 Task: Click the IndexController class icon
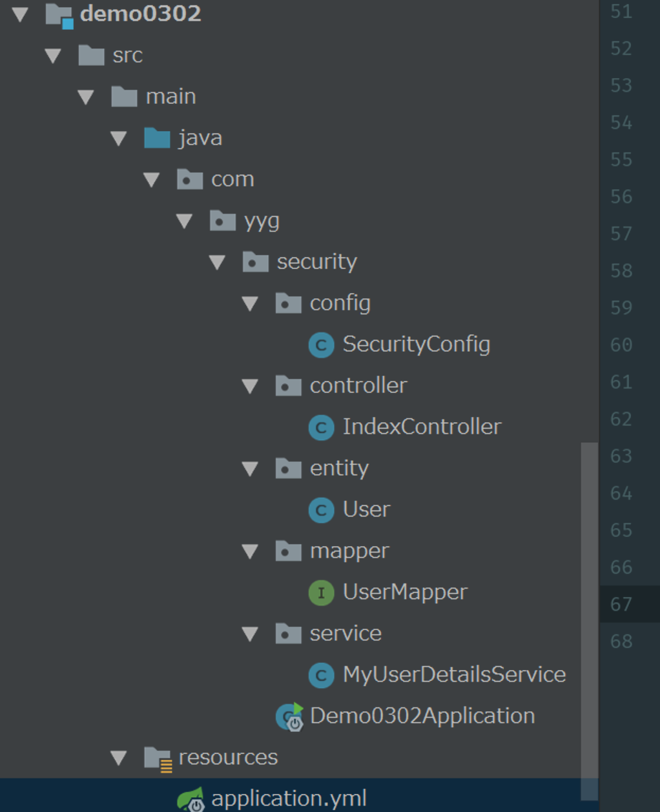[x=321, y=427]
